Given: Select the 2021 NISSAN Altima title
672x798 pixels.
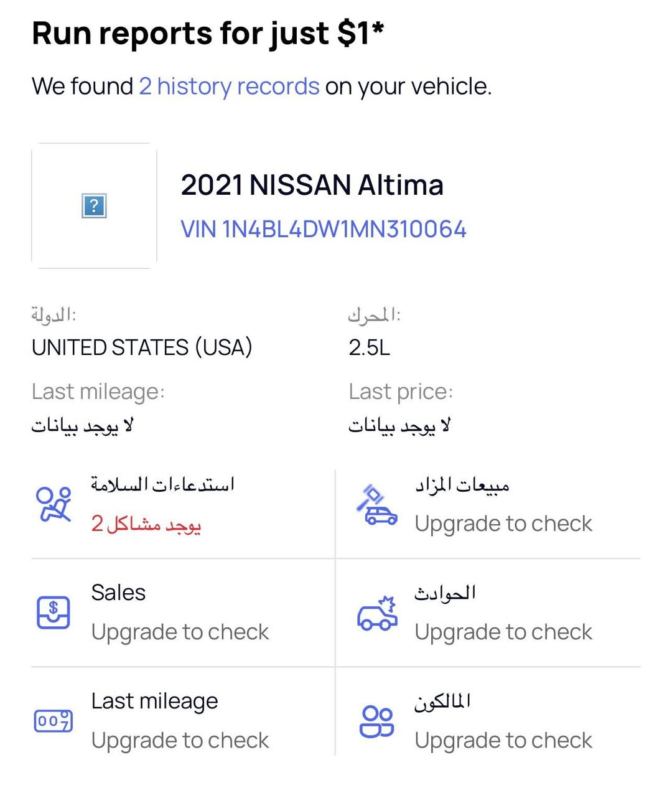Looking at the screenshot, I should [312, 185].
